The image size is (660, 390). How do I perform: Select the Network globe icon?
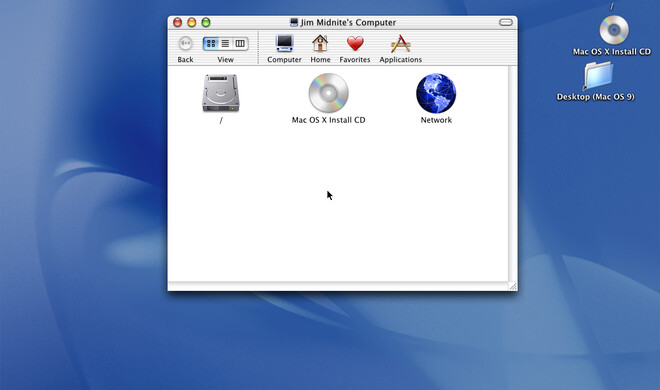[436, 93]
